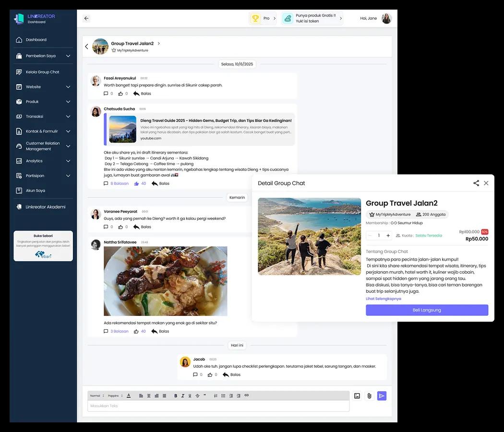Toggle strikethrough text formatting
This screenshot has height=432, width=504.
tap(197, 396)
